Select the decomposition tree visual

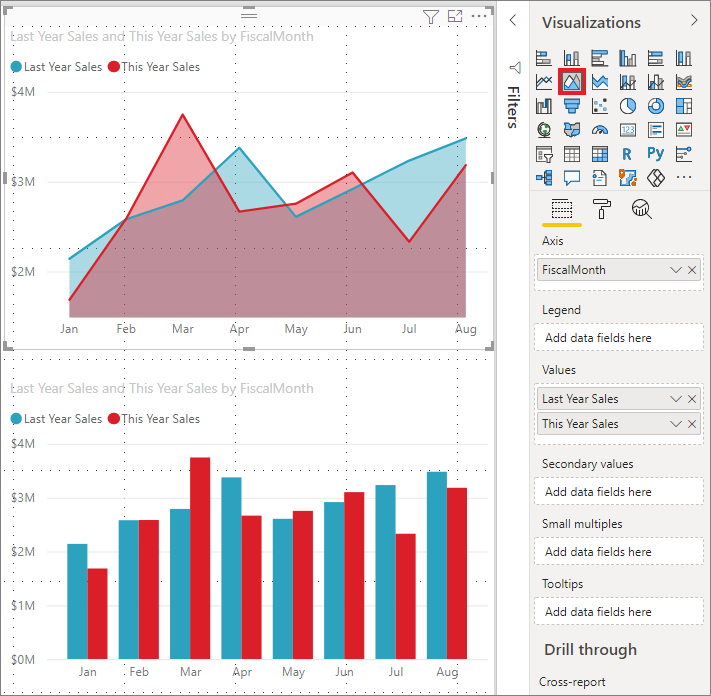pyautogui.click(x=544, y=178)
